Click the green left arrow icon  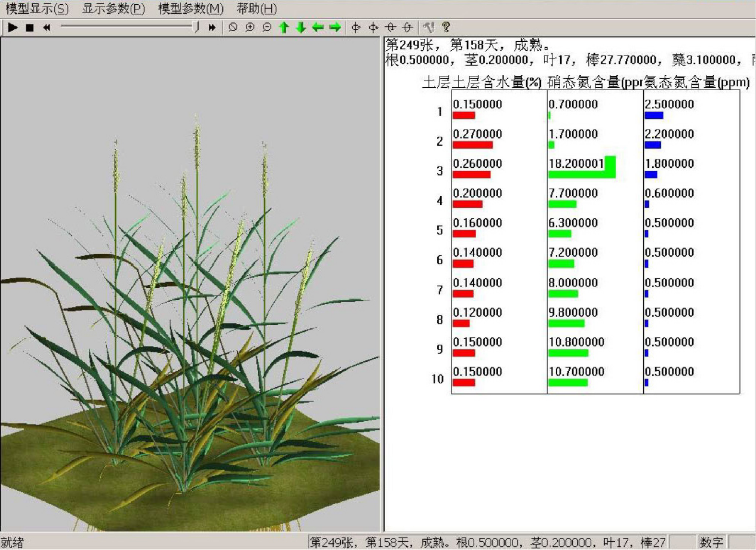point(318,27)
